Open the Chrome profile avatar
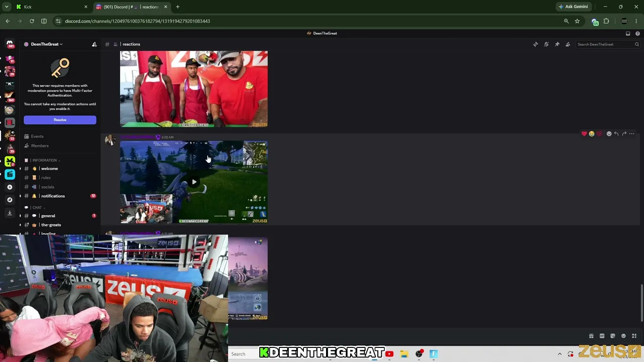644x362 pixels. (x=624, y=21)
